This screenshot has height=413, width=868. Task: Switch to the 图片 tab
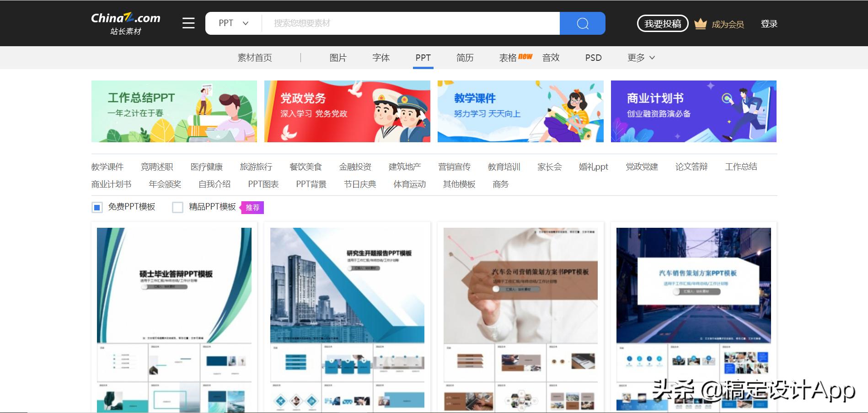[x=338, y=58]
